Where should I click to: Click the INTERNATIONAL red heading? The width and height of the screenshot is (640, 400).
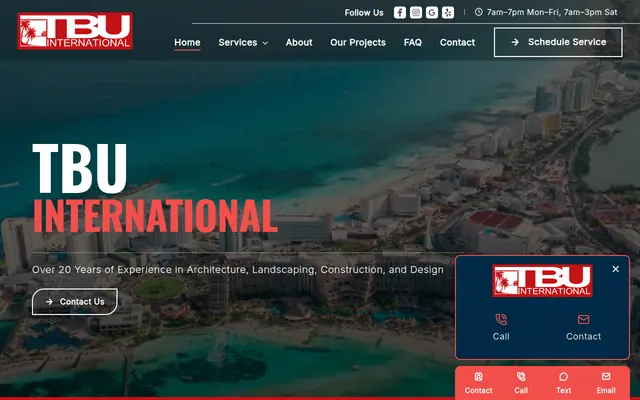(x=155, y=216)
